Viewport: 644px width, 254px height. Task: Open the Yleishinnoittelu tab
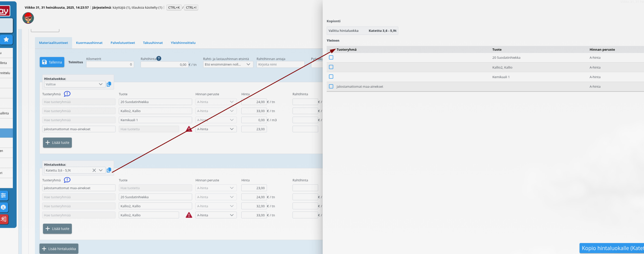coord(183,43)
